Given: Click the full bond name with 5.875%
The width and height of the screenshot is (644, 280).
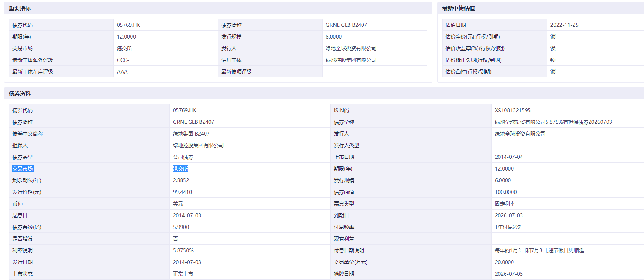Looking at the screenshot, I should coord(553,122).
